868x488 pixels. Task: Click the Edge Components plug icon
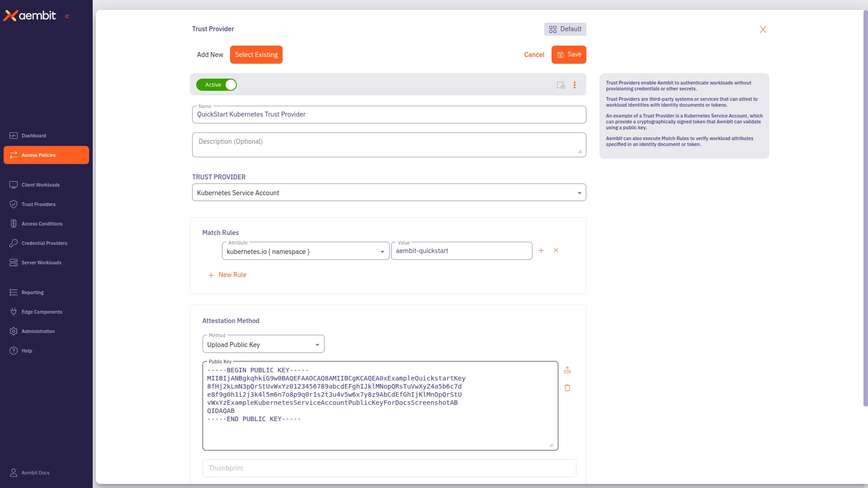pyautogui.click(x=14, y=312)
